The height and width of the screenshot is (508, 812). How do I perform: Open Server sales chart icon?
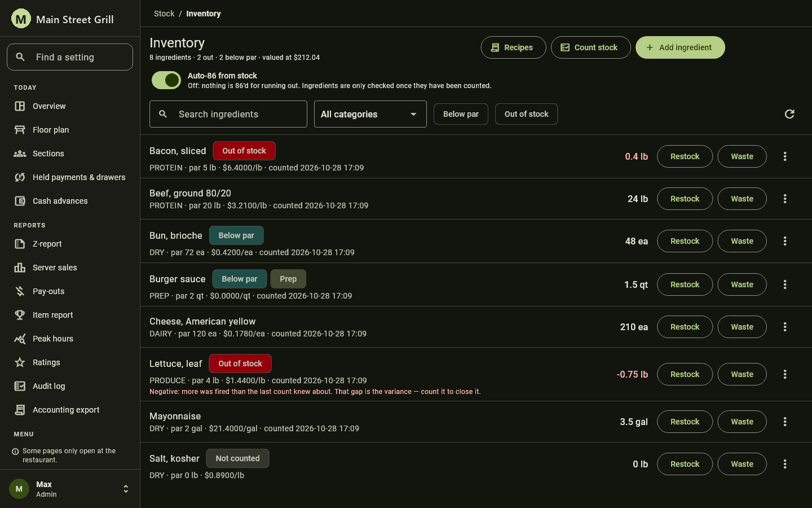coord(20,268)
